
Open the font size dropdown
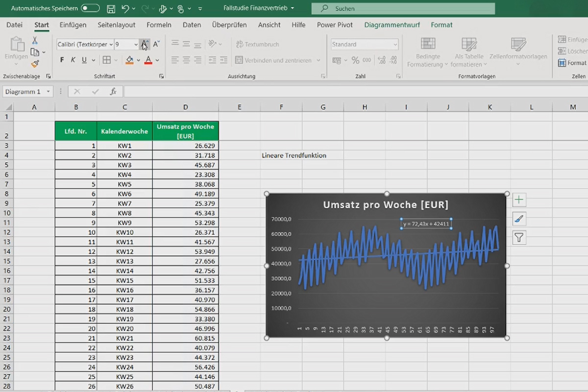pyautogui.click(x=136, y=44)
